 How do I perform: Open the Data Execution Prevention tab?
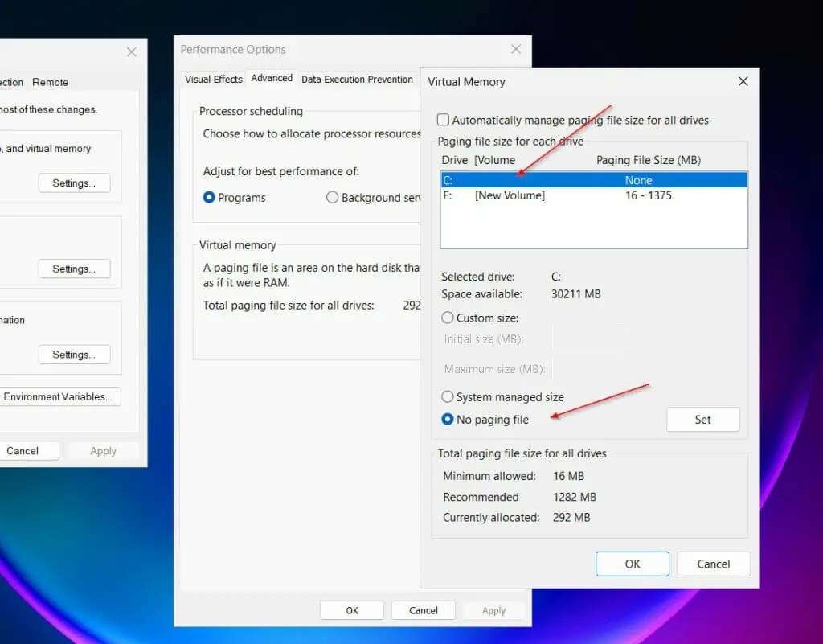(357, 79)
